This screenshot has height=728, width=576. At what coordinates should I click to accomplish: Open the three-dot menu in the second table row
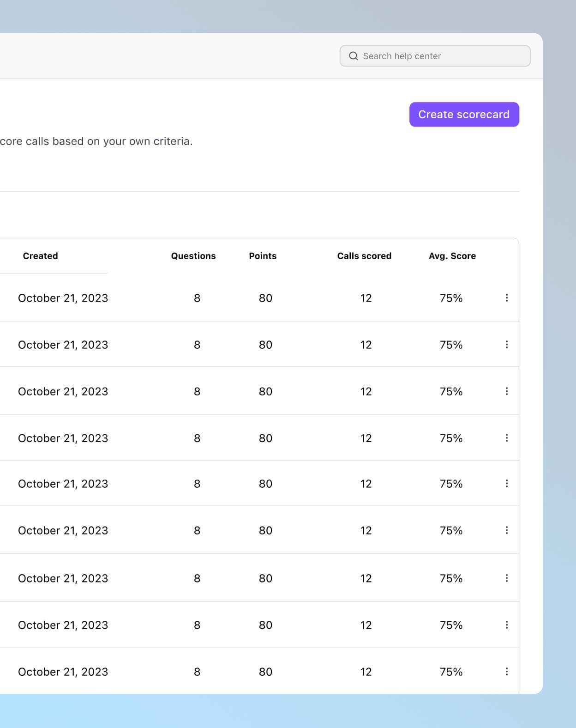point(507,345)
